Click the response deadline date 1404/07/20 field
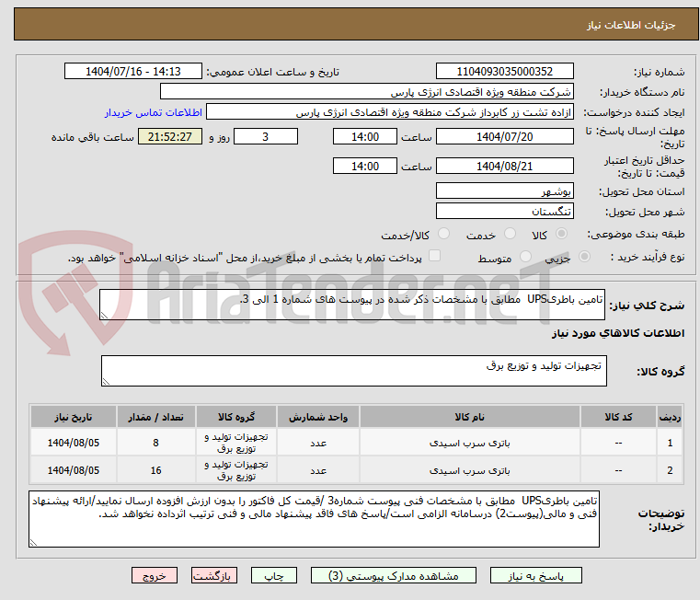Screen dimensions: 700x600 point(504,137)
